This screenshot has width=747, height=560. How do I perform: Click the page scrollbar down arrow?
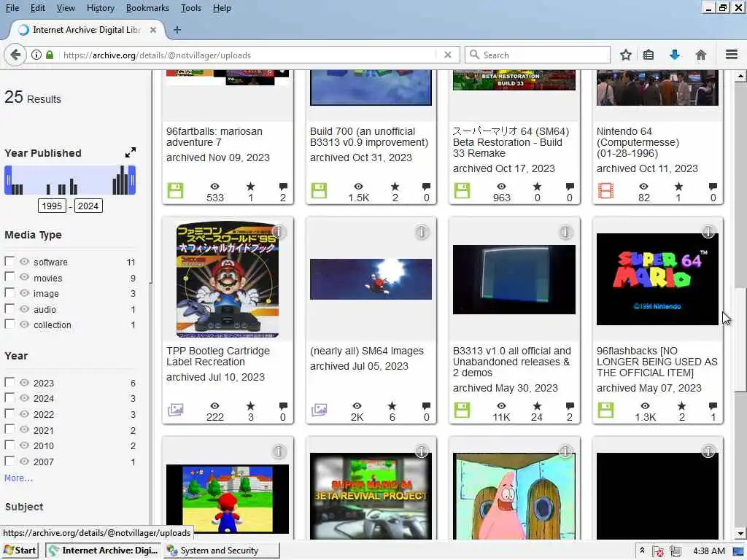[740, 533]
